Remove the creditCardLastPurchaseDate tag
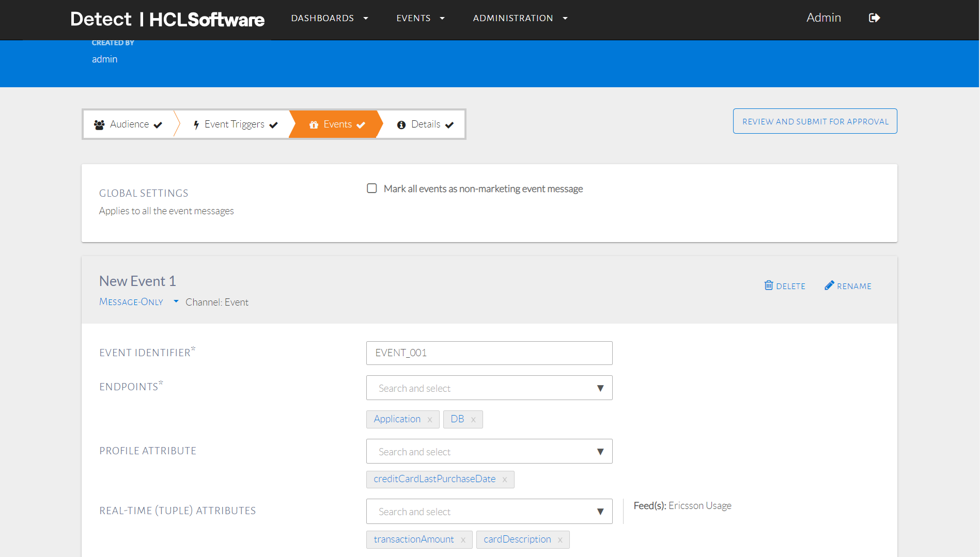This screenshot has width=980, height=557. (505, 480)
